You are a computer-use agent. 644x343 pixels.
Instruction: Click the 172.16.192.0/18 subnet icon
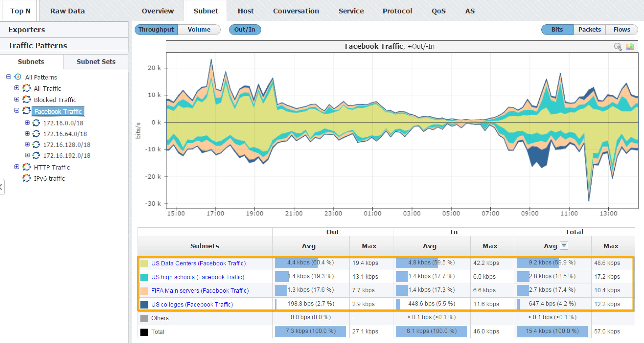[36, 155]
